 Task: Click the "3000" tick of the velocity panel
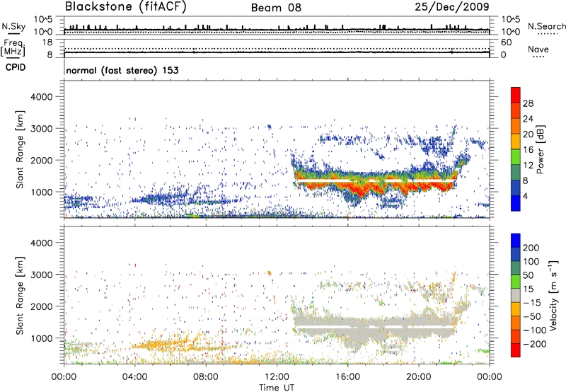point(41,275)
